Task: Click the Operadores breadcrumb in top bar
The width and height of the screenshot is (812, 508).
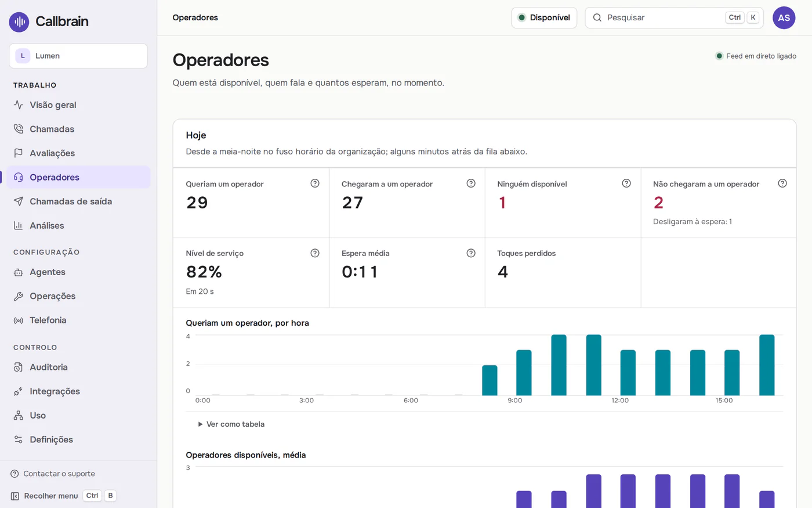Action: click(x=195, y=18)
